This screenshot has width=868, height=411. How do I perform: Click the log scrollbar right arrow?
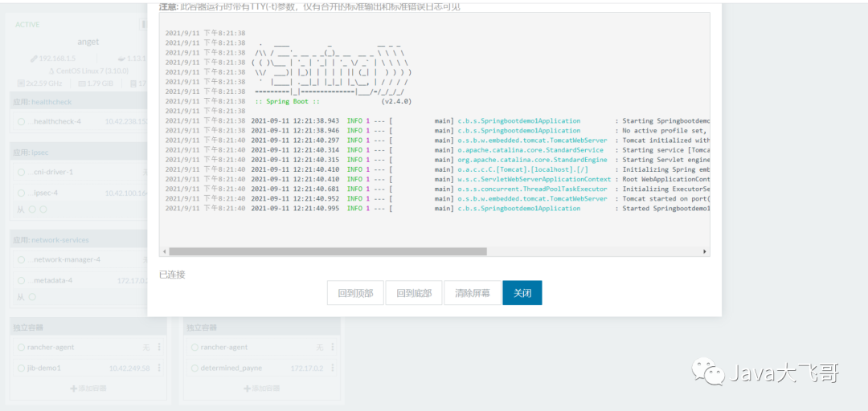[x=705, y=251]
